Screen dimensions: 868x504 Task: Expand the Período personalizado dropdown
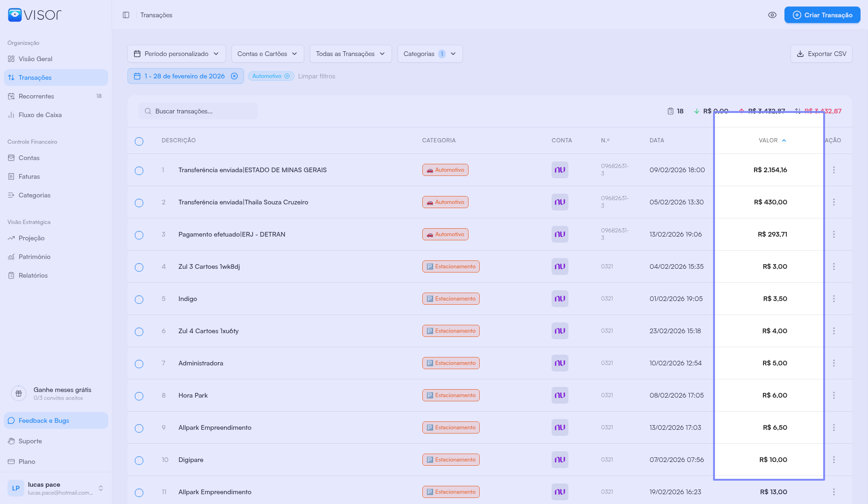pyautogui.click(x=176, y=54)
